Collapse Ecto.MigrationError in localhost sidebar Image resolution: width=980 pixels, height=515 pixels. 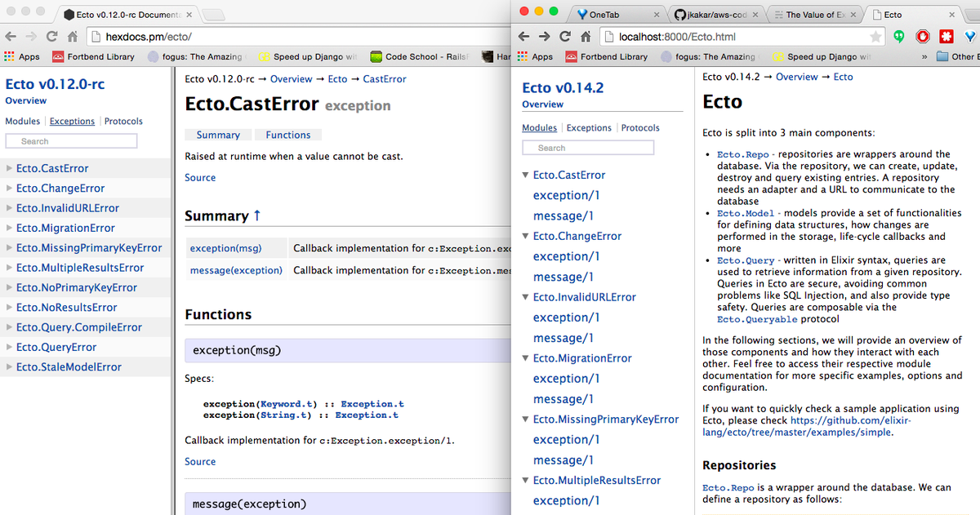[525, 358]
